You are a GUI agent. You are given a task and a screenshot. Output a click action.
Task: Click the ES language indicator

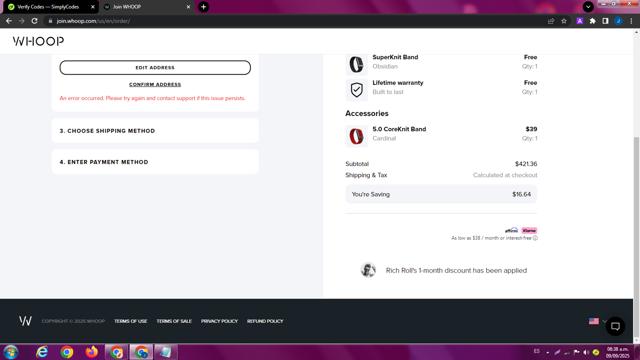pyautogui.click(x=536, y=351)
